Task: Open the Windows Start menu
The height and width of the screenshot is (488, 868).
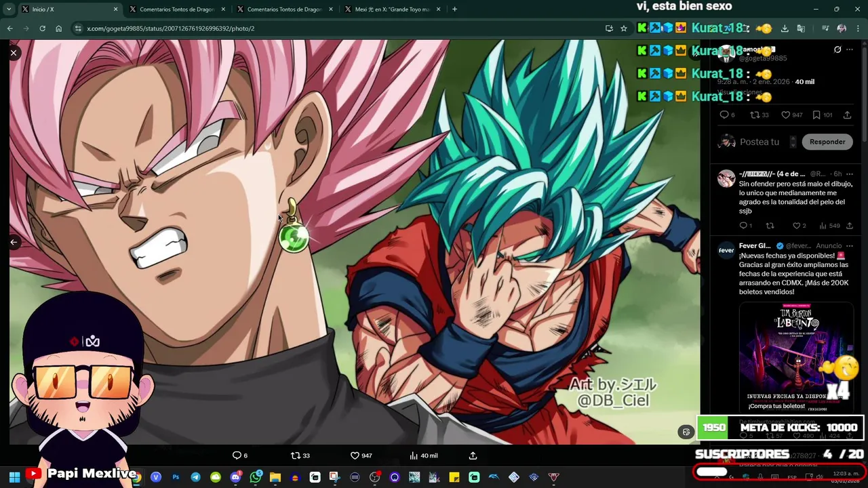Action: coord(14,477)
